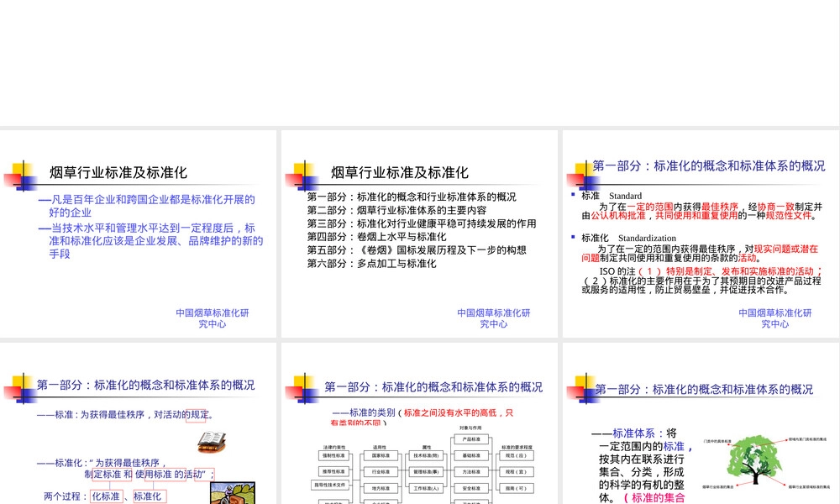Click chart column label 对象与作用

pyautogui.click(x=470, y=428)
